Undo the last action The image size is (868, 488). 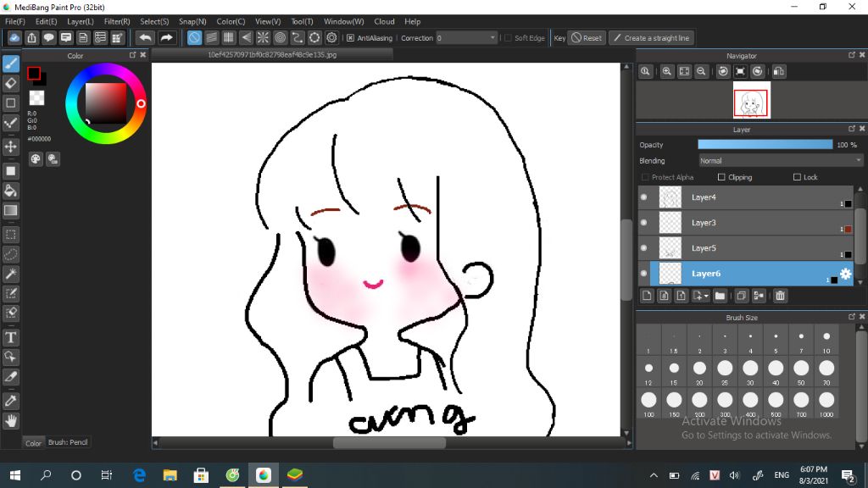point(146,37)
